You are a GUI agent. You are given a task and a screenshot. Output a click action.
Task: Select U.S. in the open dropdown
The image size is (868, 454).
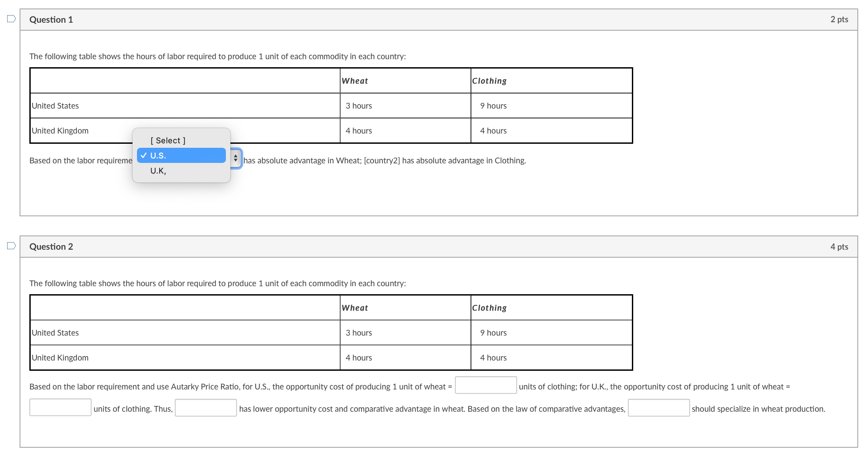(181, 155)
